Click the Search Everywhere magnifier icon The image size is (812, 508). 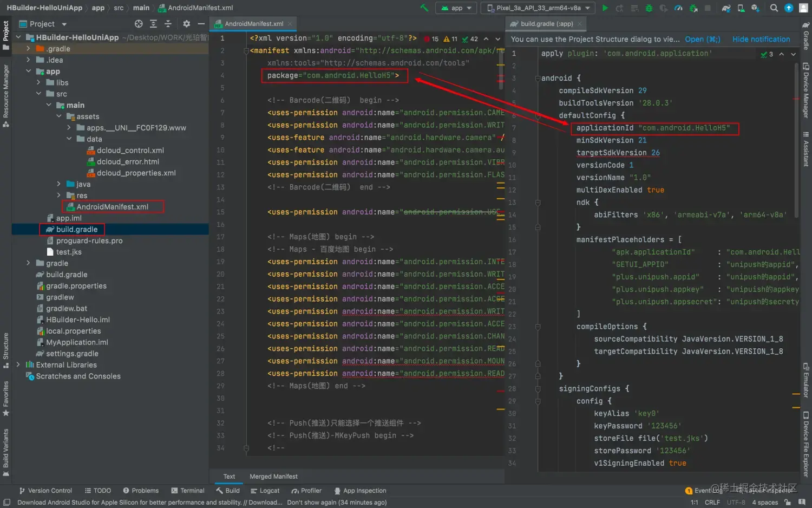[774, 8]
